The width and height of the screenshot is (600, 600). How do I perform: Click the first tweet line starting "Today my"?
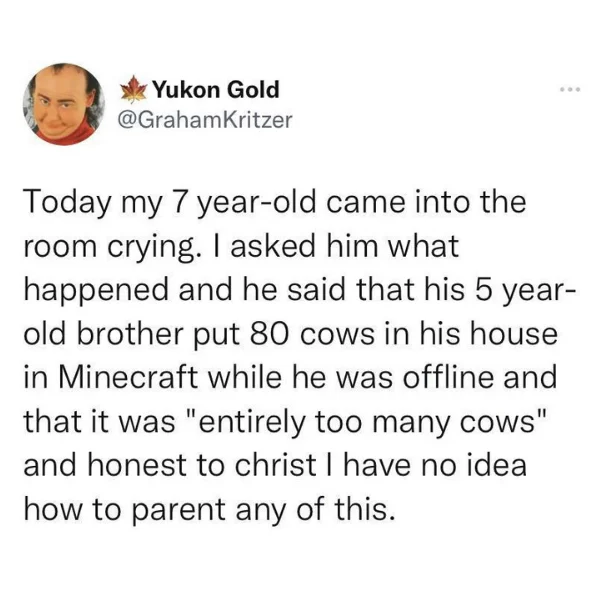pos(275,205)
